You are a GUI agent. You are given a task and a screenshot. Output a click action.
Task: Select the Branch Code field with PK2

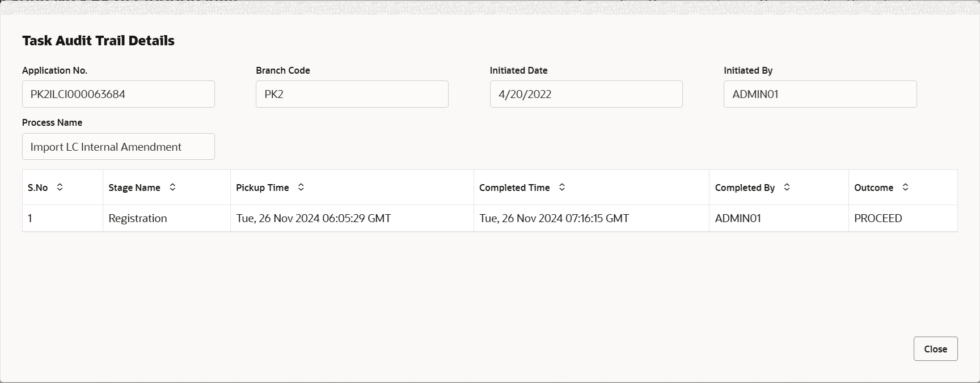(352, 94)
